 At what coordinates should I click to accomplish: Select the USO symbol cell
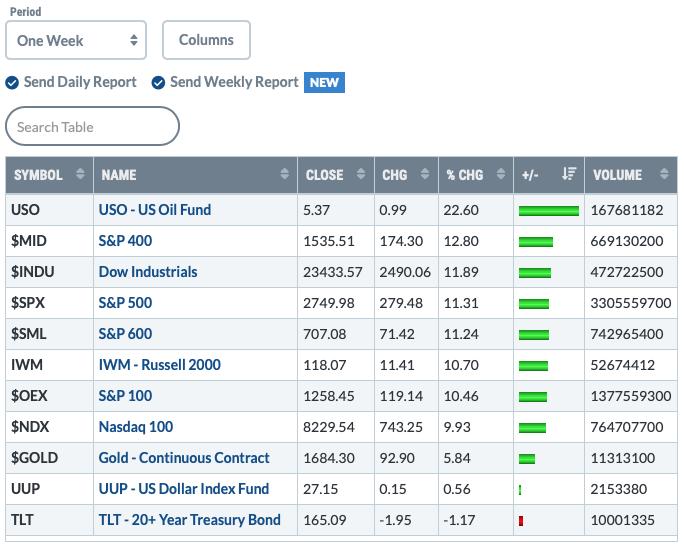49,210
